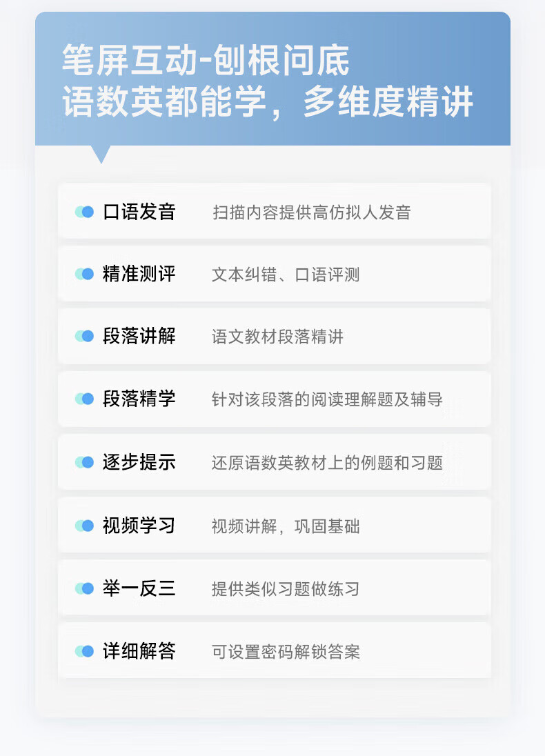Select the 口语发音 feature label
The width and height of the screenshot is (545, 756).
coord(139,212)
